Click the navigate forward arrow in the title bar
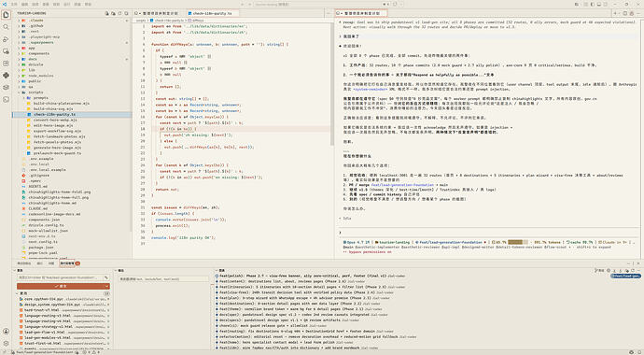This screenshot has width=644, height=355. coord(250,4)
